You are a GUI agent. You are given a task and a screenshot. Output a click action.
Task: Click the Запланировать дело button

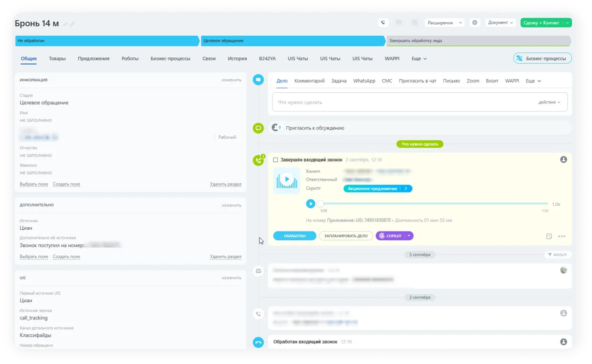pos(346,236)
